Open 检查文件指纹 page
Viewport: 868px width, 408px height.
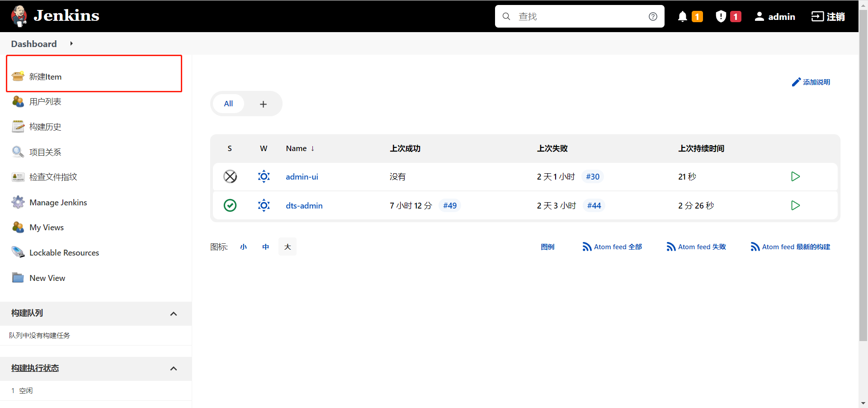[x=53, y=177]
